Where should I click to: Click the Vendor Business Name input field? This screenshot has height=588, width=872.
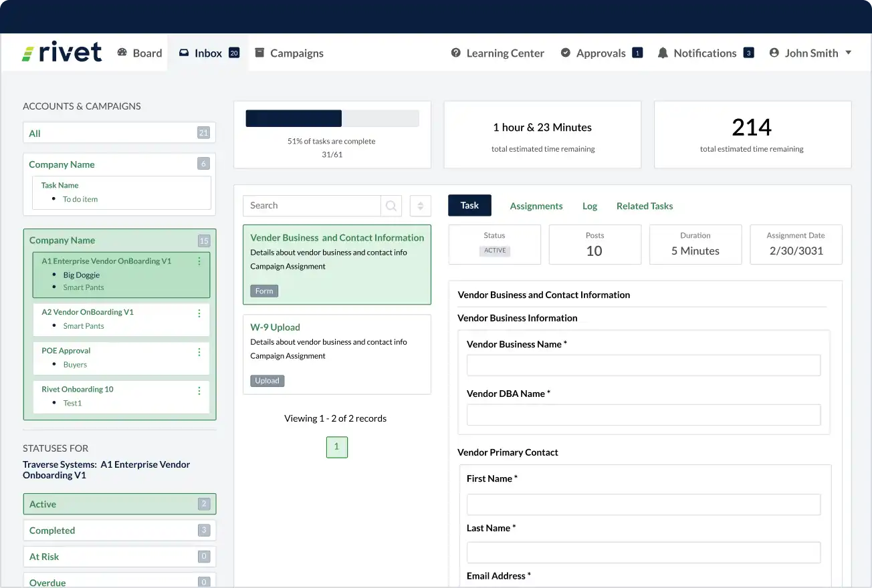(x=643, y=365)
